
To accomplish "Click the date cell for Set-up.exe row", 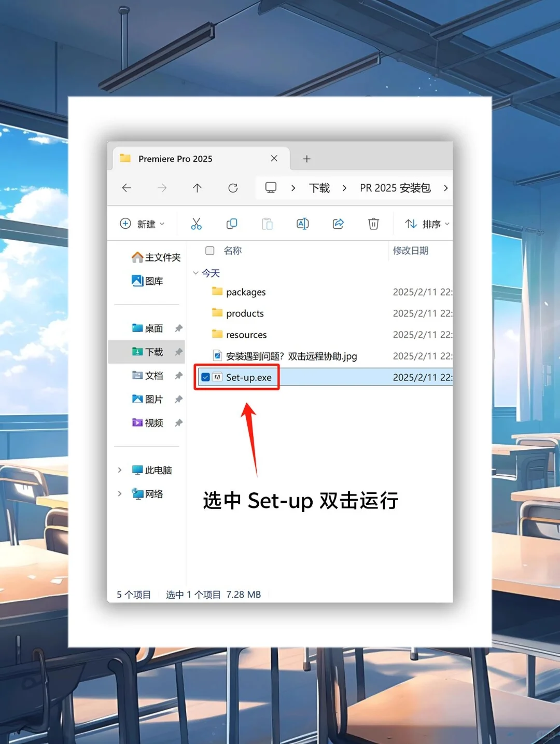I will (422, 377).
